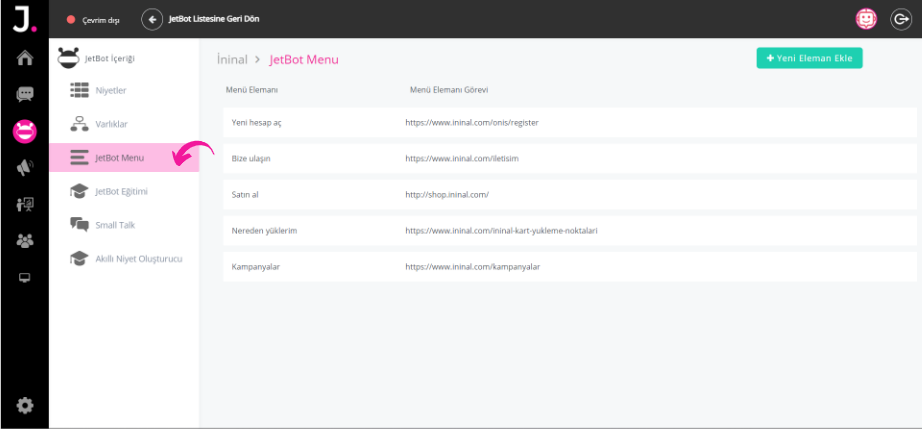Open the pink profile avatar icon

point(866,19)
